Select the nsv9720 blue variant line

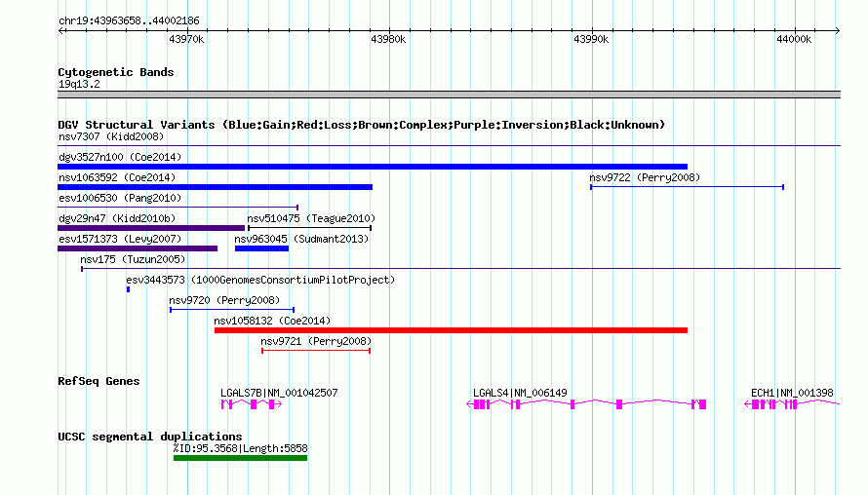(x=232, y=310)
